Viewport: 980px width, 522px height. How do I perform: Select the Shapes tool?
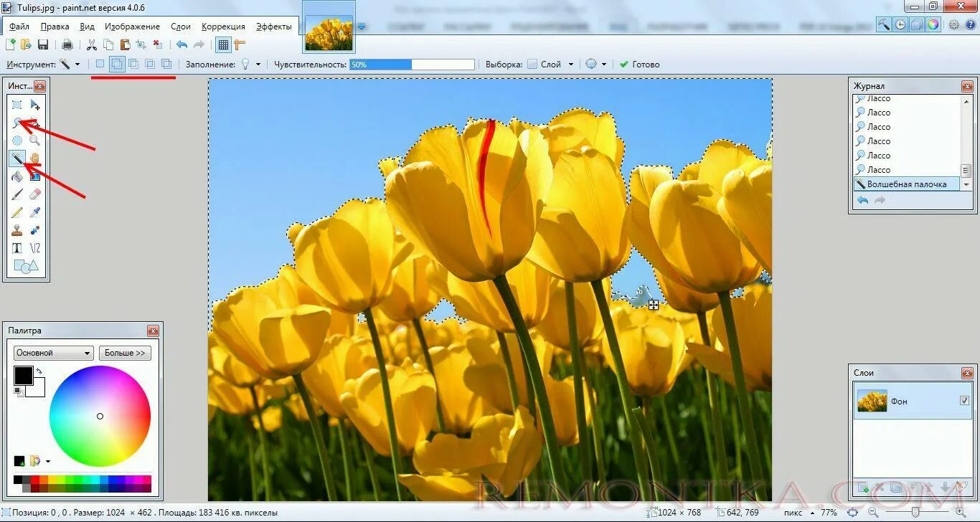(x=26, y=267)
